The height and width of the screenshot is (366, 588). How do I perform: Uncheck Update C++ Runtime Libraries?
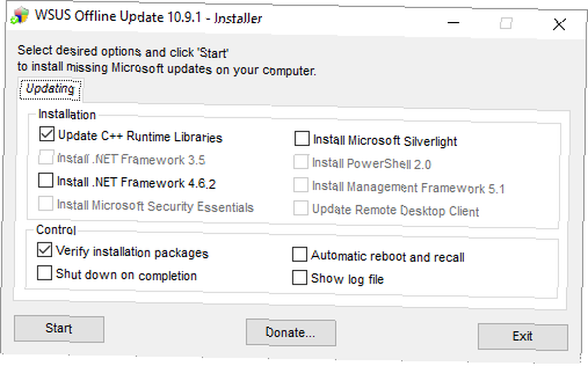pos(46,134)
